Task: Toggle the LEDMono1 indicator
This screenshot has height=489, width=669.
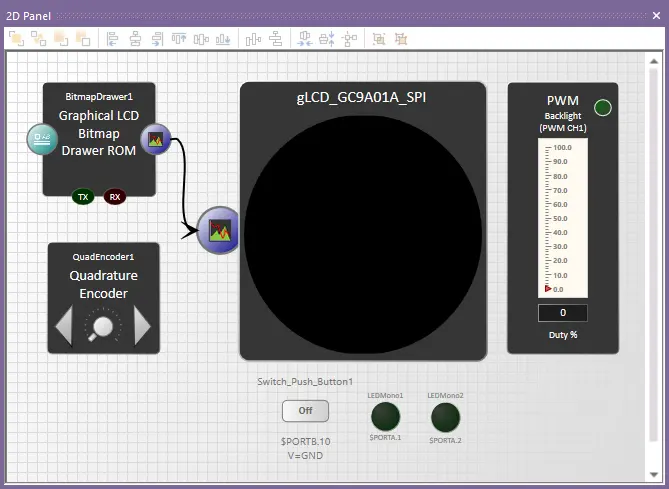Action: coord(385,416)
